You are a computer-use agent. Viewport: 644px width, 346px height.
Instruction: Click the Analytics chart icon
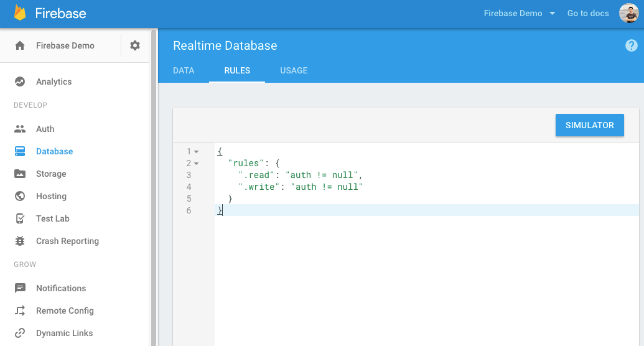pos(20,82)
